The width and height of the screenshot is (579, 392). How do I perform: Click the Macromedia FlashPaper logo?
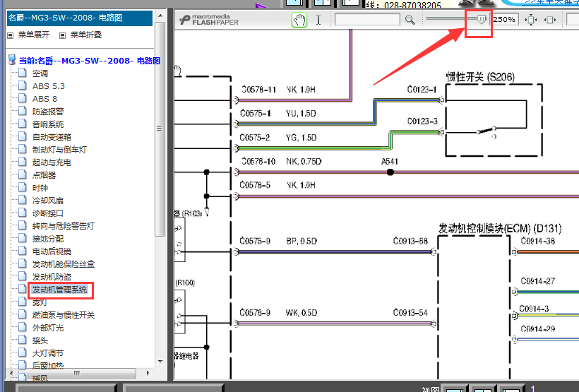(209, 20)
